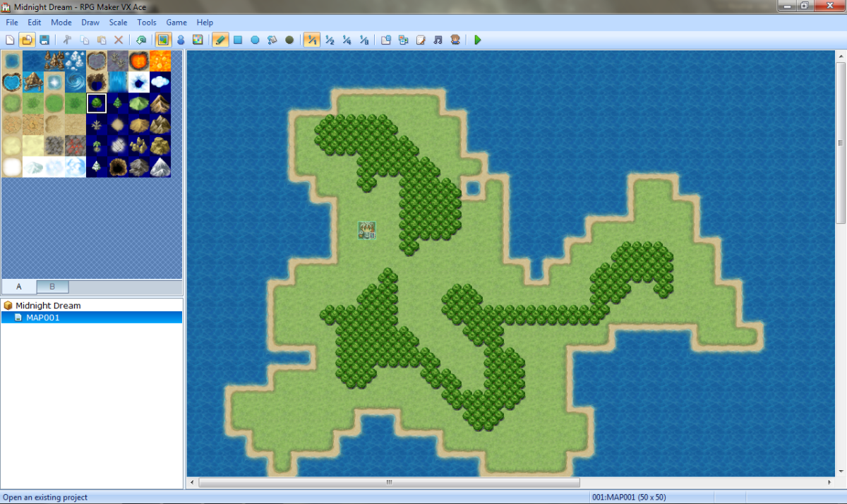Select MAP001 in the map tree
The height and width of the screenshot is (504, 847).
[42, 318]
